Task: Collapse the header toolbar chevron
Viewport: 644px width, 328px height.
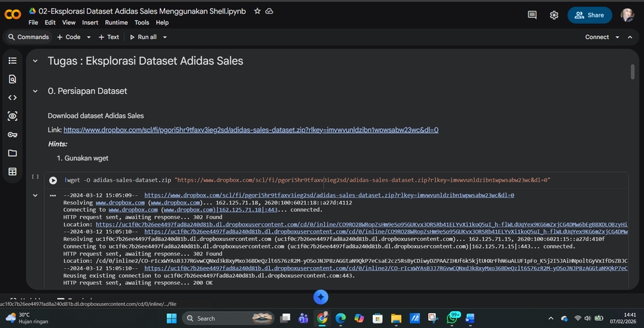Action: tap(630, 37)
